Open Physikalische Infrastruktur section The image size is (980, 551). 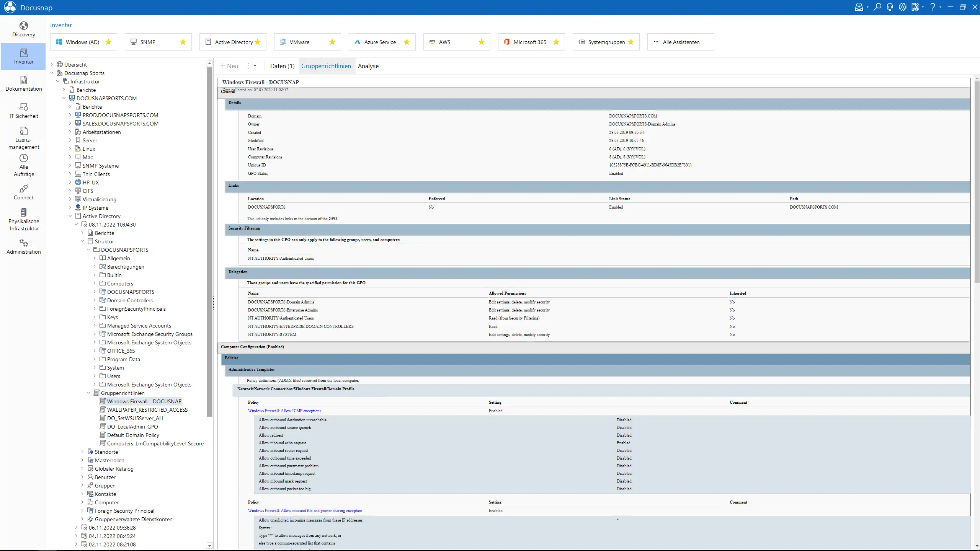click(23, 219)
